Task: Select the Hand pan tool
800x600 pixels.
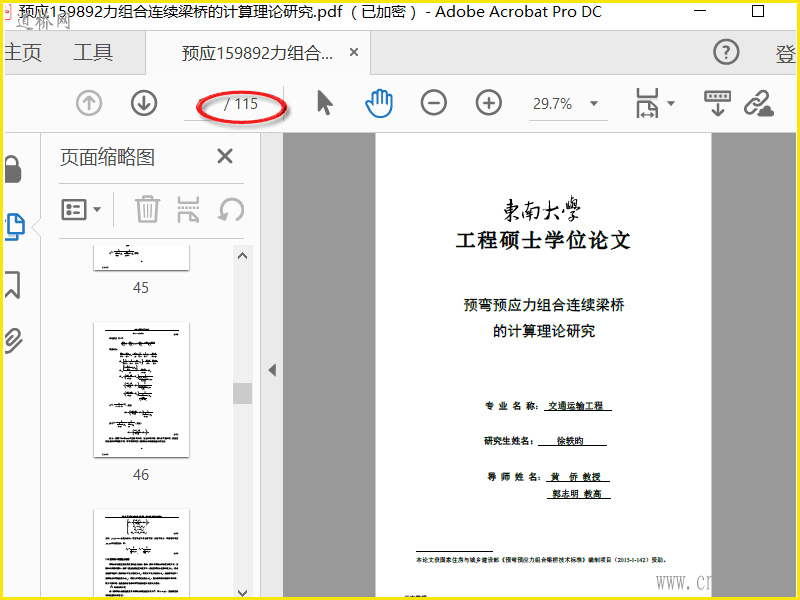Action: pos(379,103)
